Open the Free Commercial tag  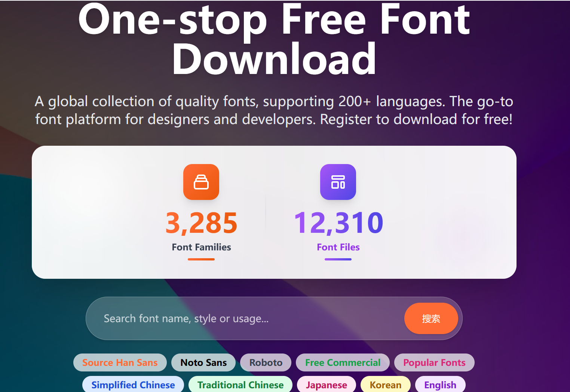(343, 362)
